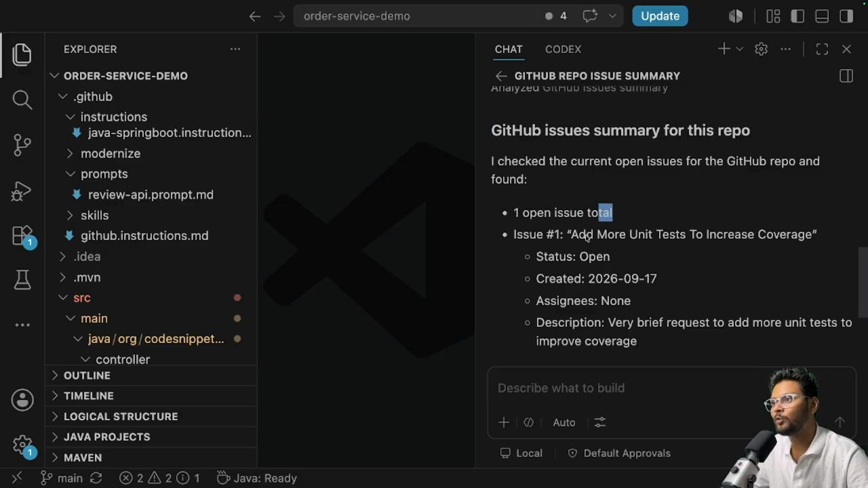Open the Manage gear in the activity bar
This screenshot has height=488, width=868.
pos(22,445)
